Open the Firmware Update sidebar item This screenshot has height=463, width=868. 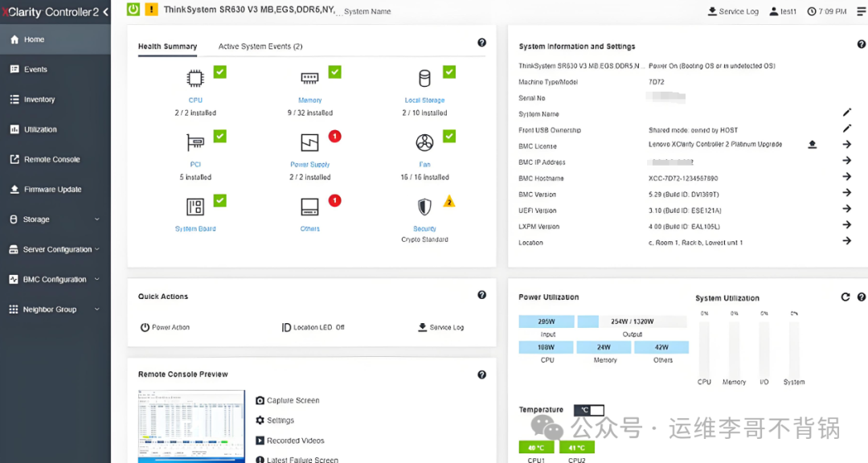pyautogui.click(x=52, y=190)
